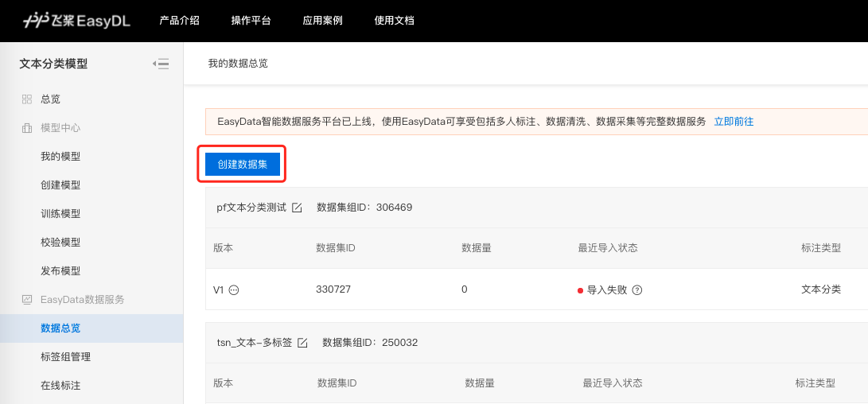Open the 产品介绍 menu
Viewport: 868px width, 404px height.
click(179, 21)
